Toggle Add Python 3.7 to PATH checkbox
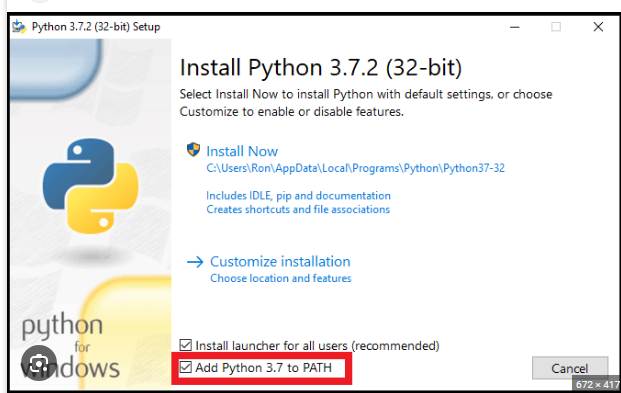This screenshot has width=621, height=393. coord(186,367)
